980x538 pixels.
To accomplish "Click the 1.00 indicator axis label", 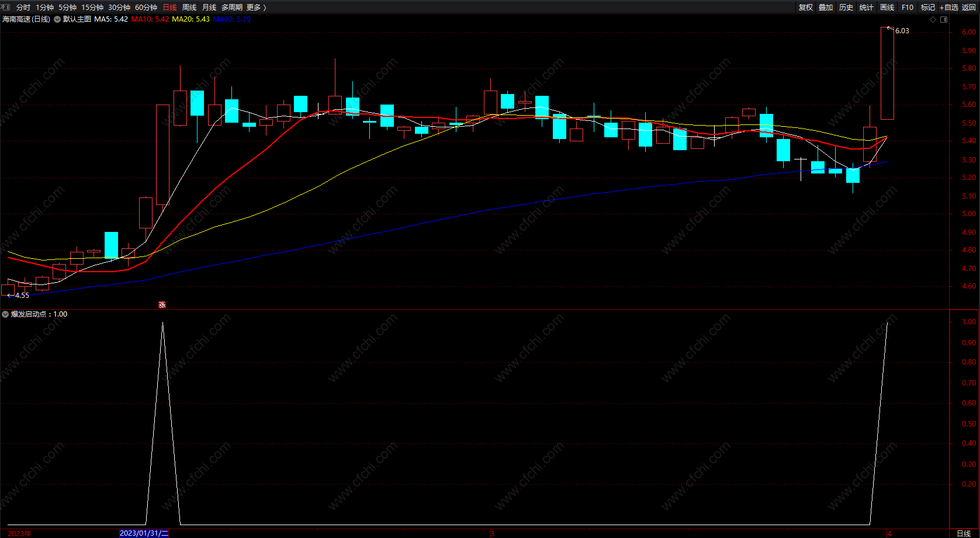I will coord(969,322).
